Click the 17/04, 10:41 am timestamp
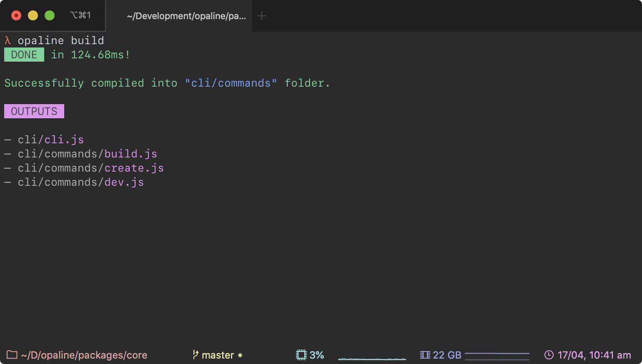Image resolution: width=642 pixels, height=364 pixels. [x=594, y=355]
